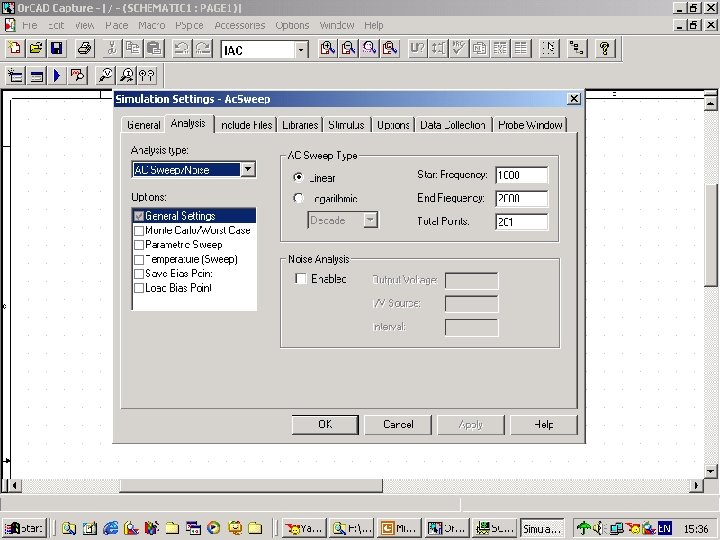Toggle the General Settings option checkbox
The image size is (720, 540).
click(139, 216)
